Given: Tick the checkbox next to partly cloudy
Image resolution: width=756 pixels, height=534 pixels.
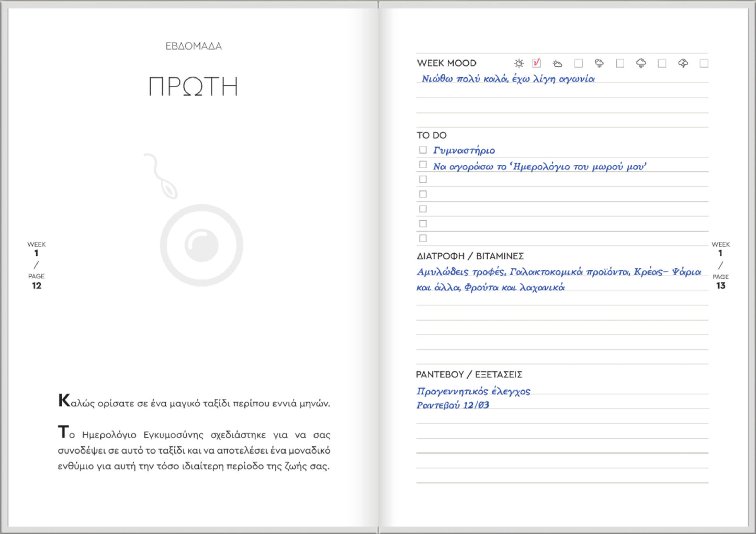Looking at the screenshot, I should click(x=578, y=63).
